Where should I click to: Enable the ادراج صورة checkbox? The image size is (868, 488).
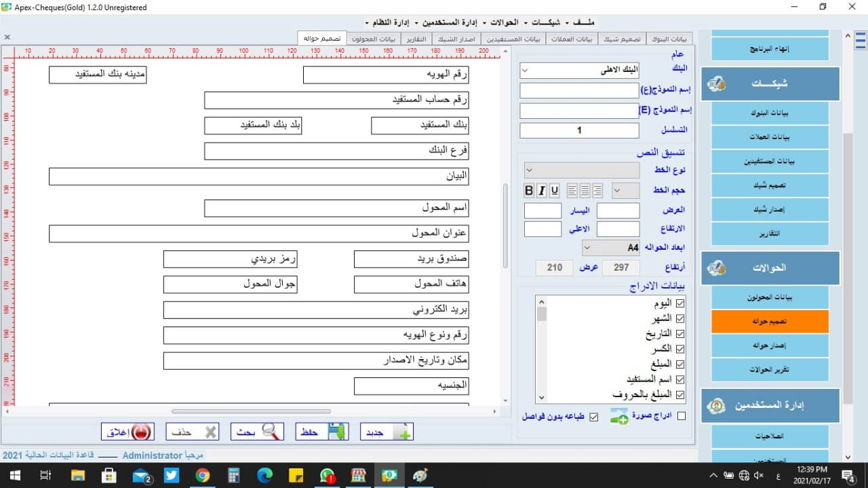pos(682,416)
